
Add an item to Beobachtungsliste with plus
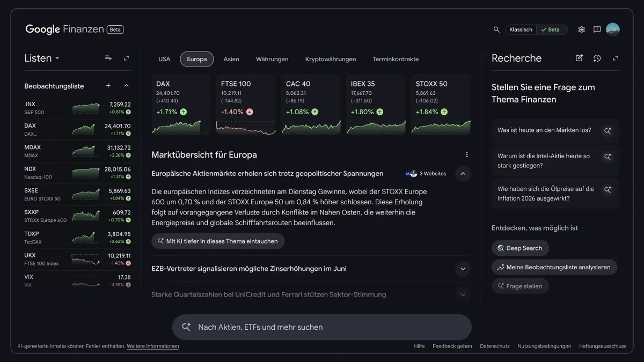[108, 86]
